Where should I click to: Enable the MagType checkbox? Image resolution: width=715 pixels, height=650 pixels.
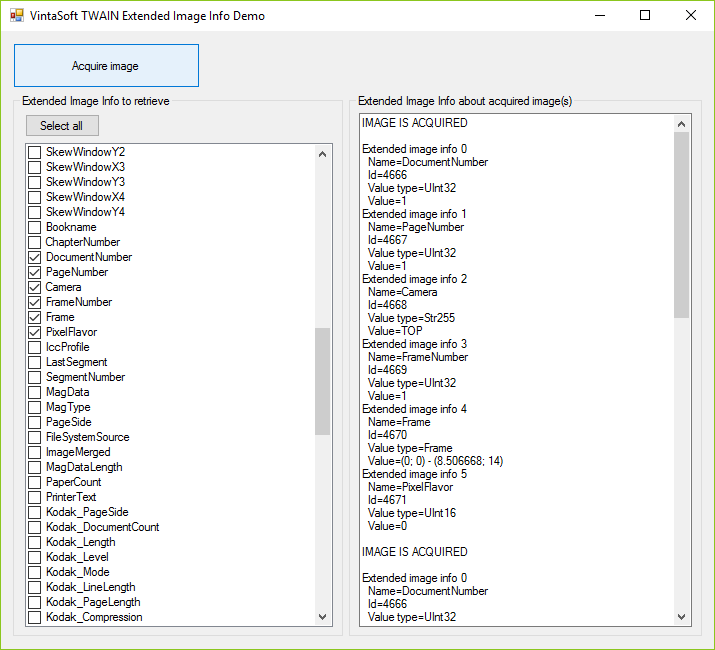pyautogui.click(x=34, y=407)
